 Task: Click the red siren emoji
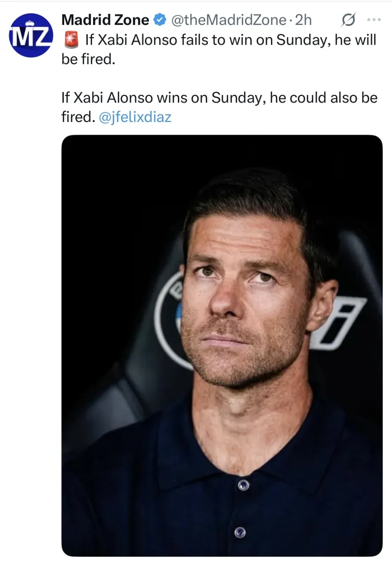point(71,41)
